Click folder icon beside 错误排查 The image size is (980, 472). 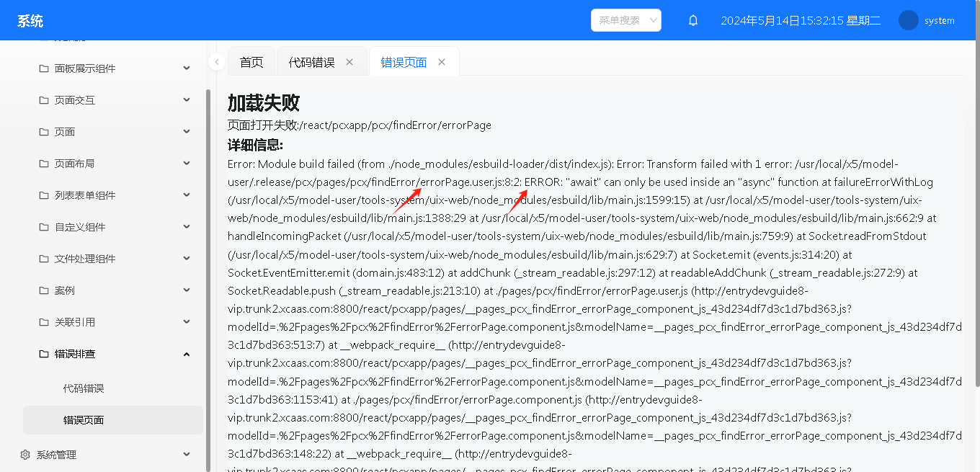point(44,354)
